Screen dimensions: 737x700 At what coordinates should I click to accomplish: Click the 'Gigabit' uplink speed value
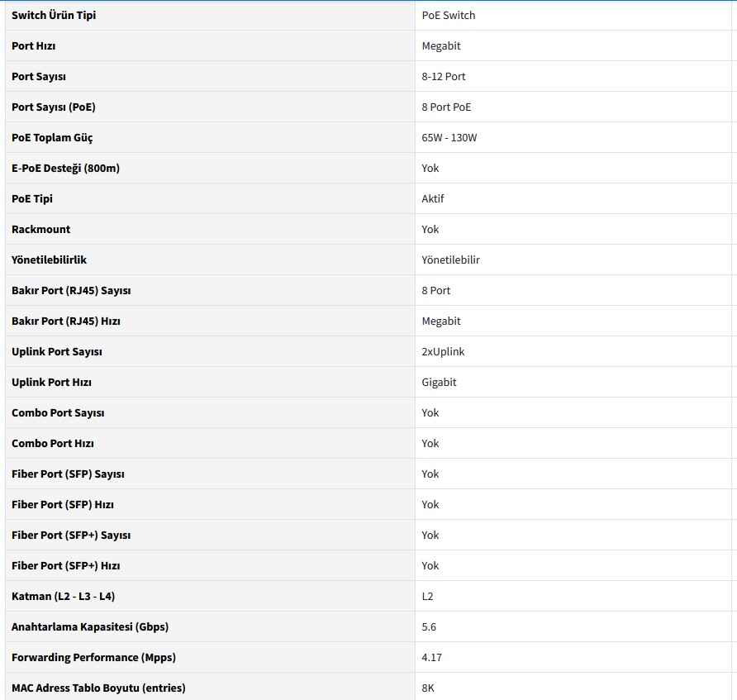click(x=439, y=382)
